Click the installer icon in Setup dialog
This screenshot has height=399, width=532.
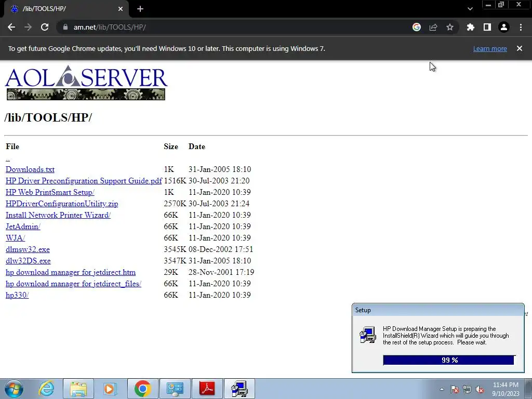(x=368, y=335)
